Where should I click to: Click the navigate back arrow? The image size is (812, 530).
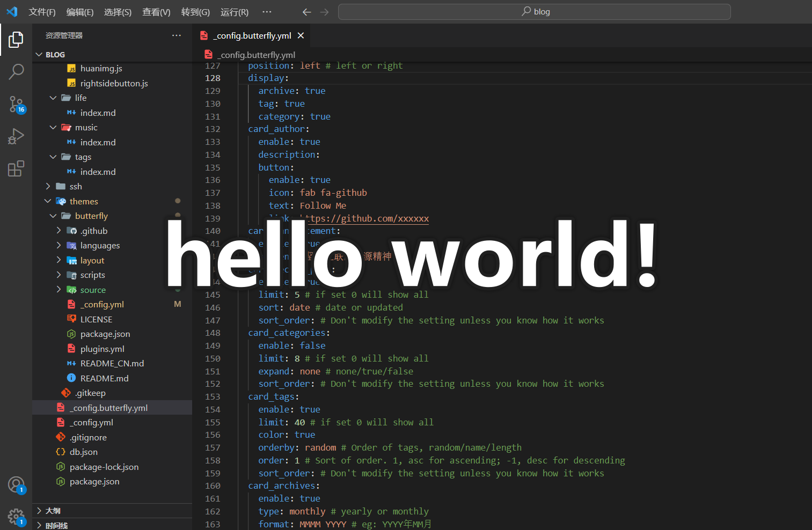point(306,12)
